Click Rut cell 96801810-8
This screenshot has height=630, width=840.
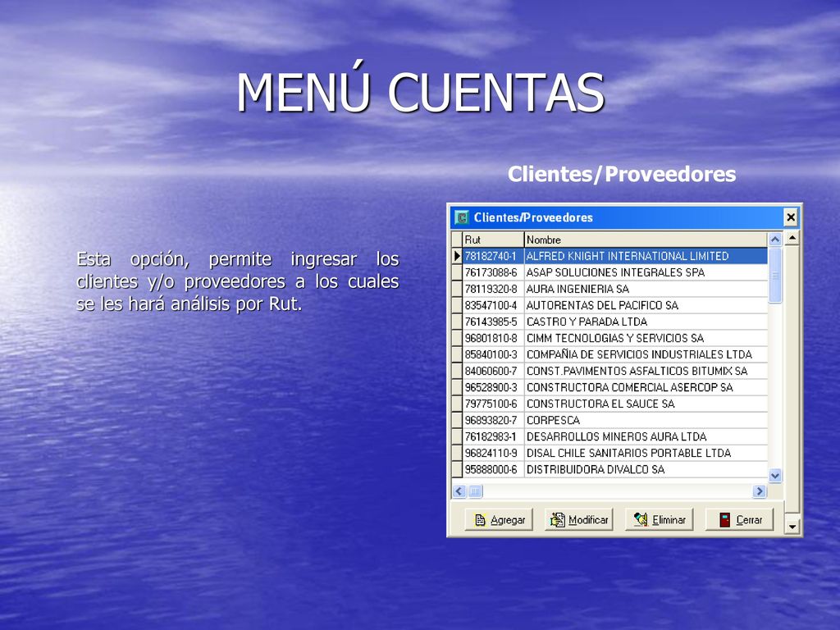click(x=493, y=338)
